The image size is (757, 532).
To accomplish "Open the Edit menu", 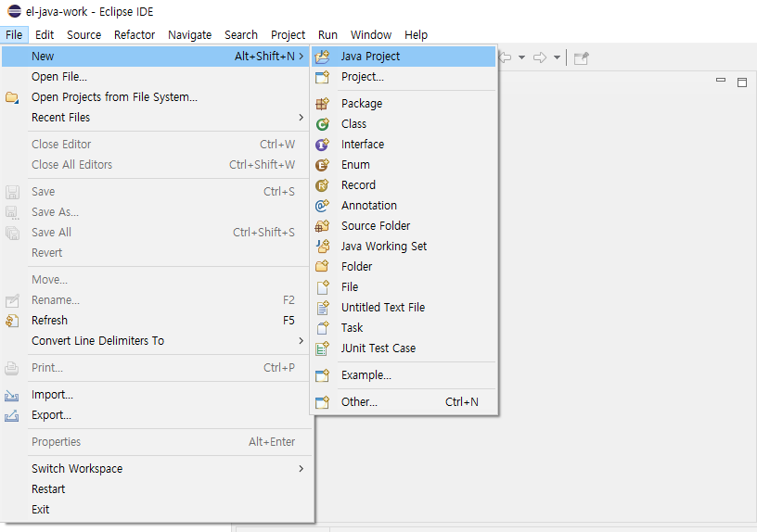I will pyautogui.click(x=45, y=35).
